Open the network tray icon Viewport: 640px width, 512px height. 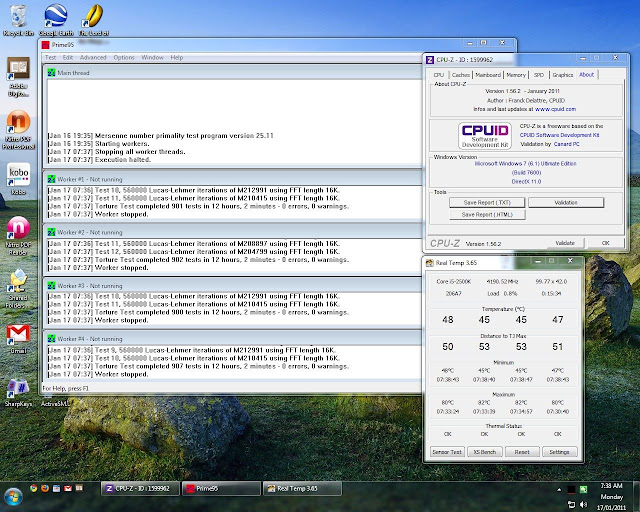tap(571, 505)
